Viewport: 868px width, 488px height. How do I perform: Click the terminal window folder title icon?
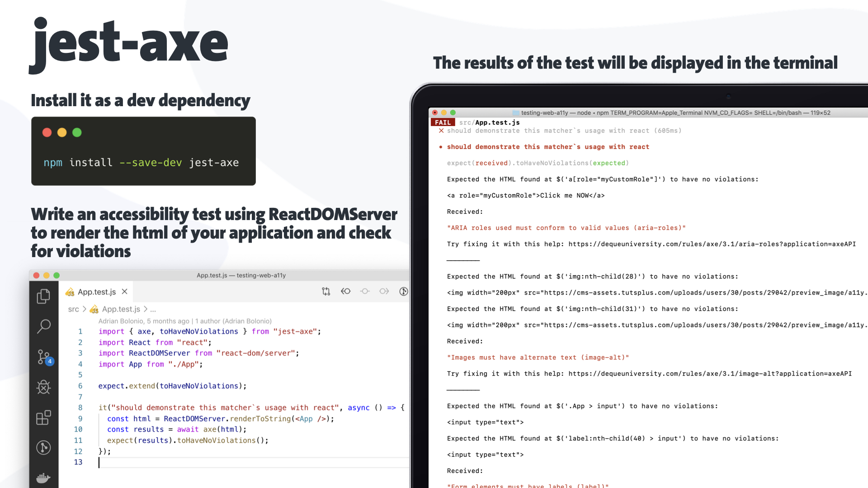pyautogui.click(x=516, y=113)
